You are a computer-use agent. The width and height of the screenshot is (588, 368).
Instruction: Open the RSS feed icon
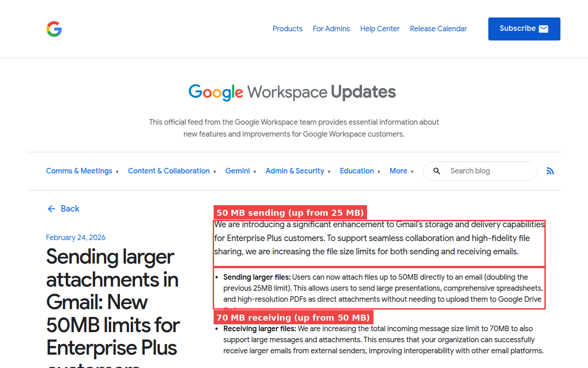[x=550, y=171]
